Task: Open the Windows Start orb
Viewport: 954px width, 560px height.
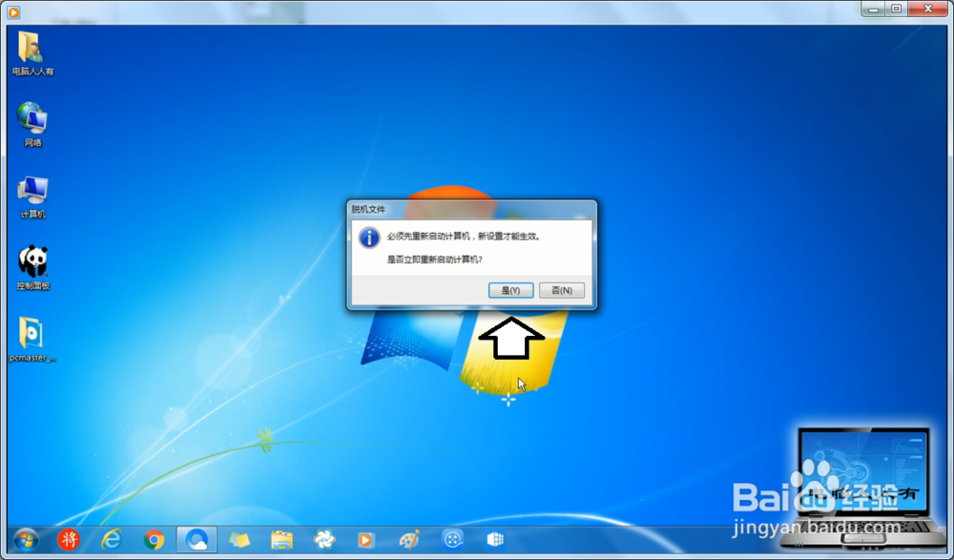Action: [26, 540]
